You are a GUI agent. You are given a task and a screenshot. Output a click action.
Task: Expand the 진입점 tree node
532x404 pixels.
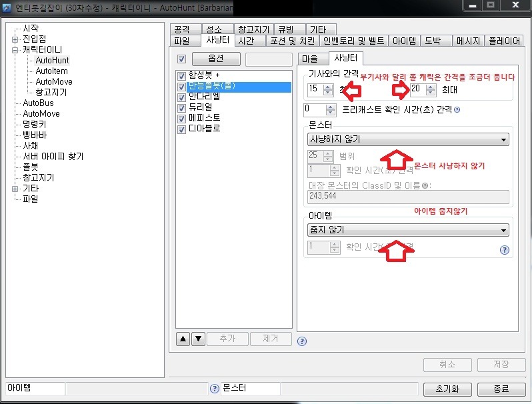click(x=15, y=39)
